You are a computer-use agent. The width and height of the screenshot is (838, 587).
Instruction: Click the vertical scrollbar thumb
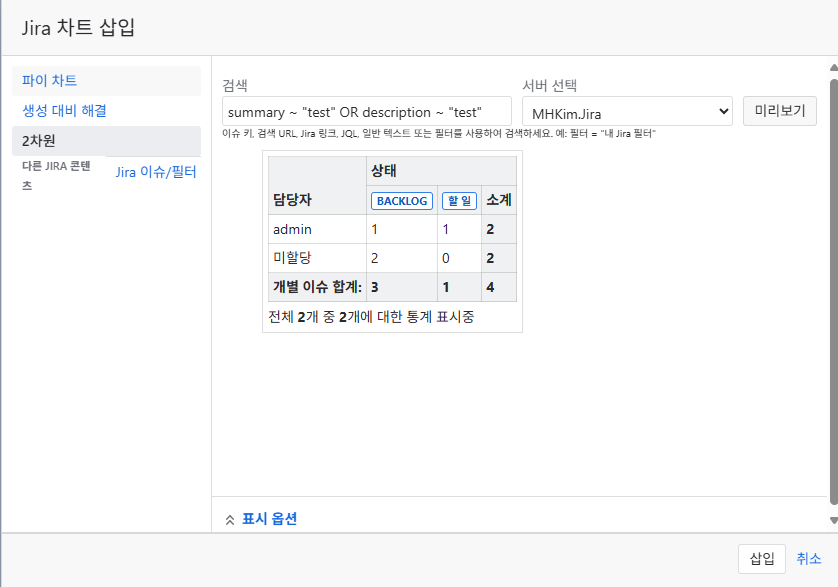click(x=834, y=291)
